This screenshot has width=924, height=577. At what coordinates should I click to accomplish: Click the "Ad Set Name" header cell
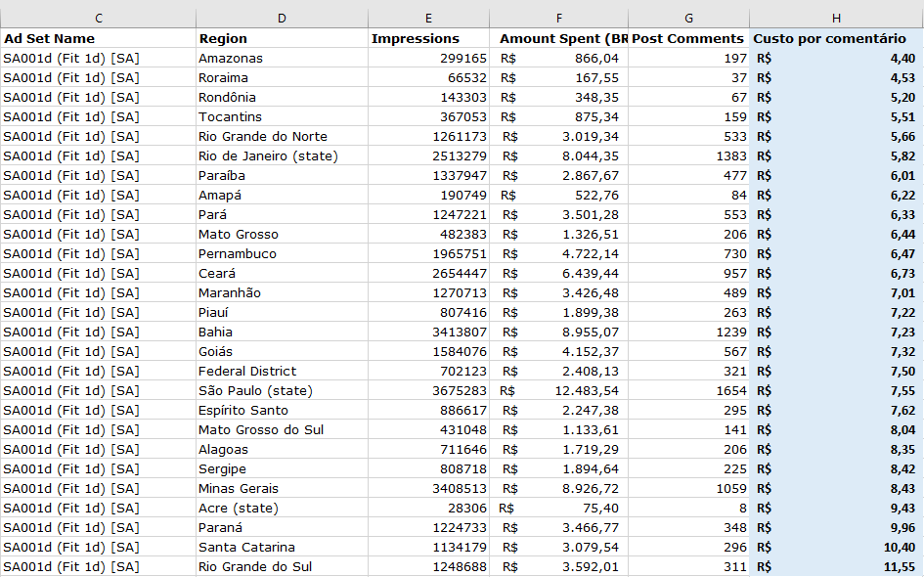(50, 38)
